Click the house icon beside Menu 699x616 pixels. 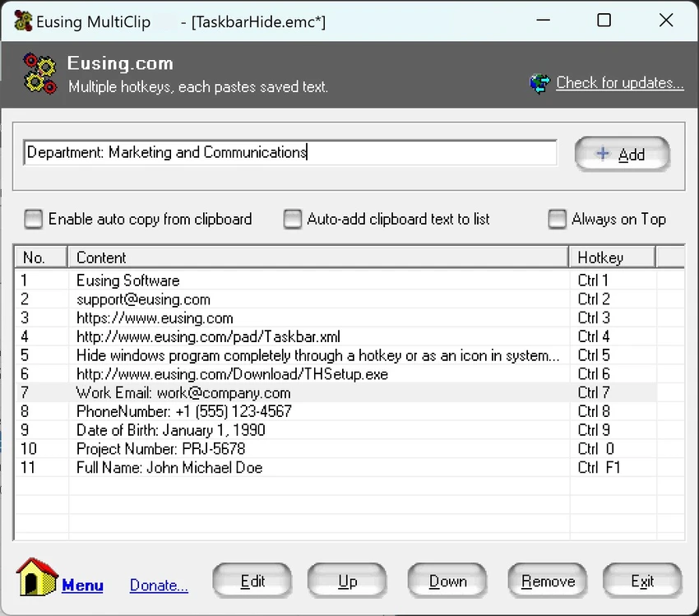(38, 577)
